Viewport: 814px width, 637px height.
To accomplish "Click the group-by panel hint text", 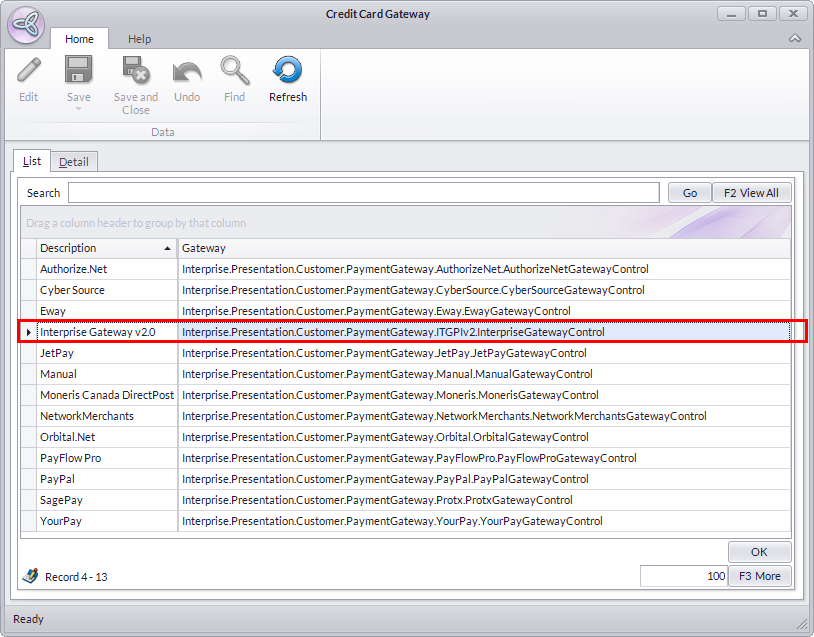I will point(136,223).
